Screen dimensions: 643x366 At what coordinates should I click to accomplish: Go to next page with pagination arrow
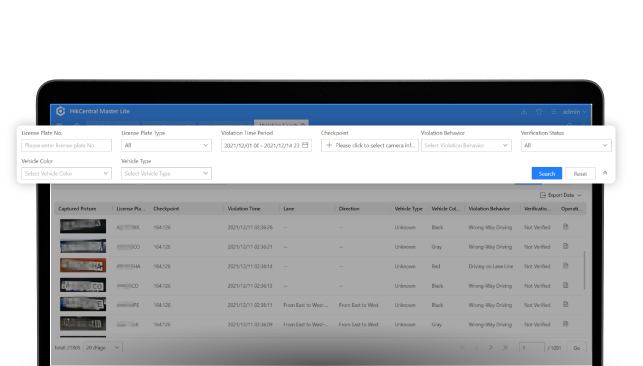coord(491,348)
